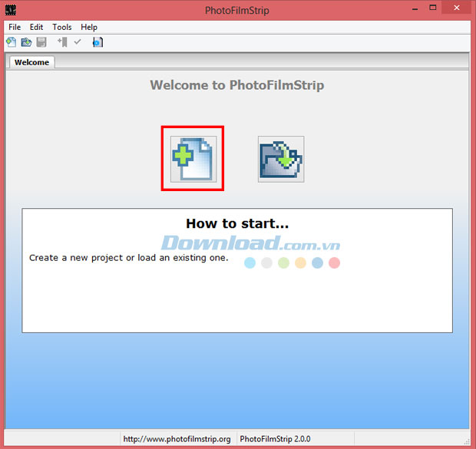Click the checkmark toolbar icon
Image resolution: width=476 pixels, height=449 pixels.
(x=78, y=42)
